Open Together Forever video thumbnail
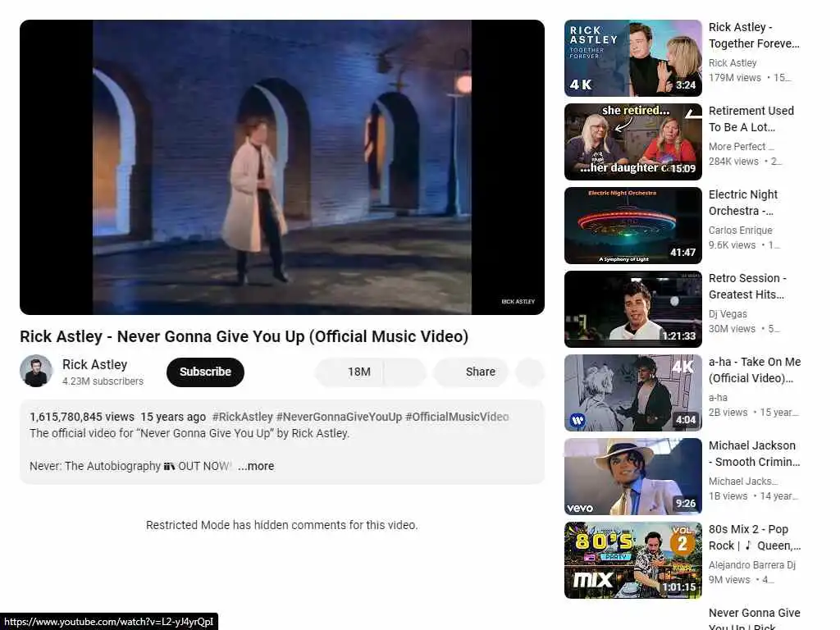This screenshot has height=630, width=840. coord(632,58)
